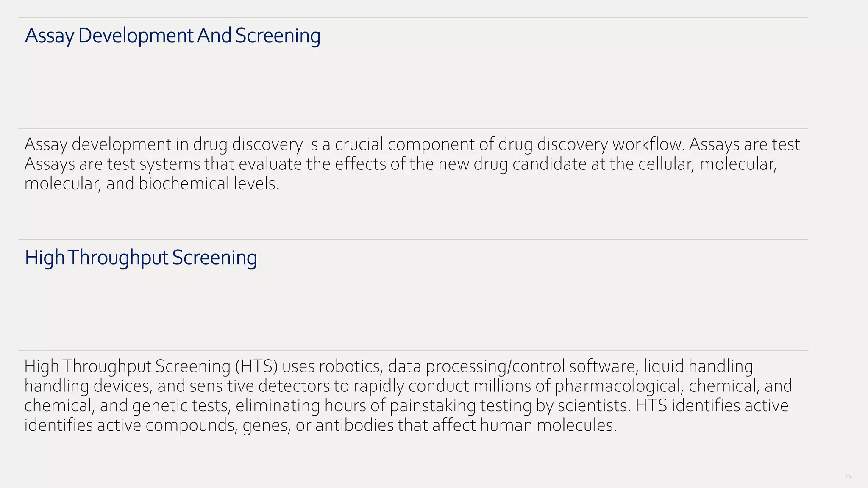The image size is (868, 488).
Task: Select the word "biochemical" in the paragraph
Action: [184, 184]
